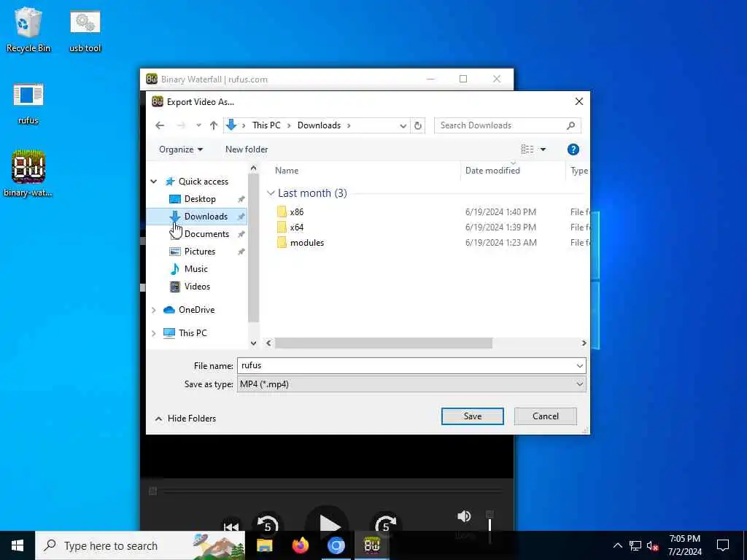The image size is (747, 560).
Task: Open the Recycle Bin desktop icon
Action: click(28, 29)
